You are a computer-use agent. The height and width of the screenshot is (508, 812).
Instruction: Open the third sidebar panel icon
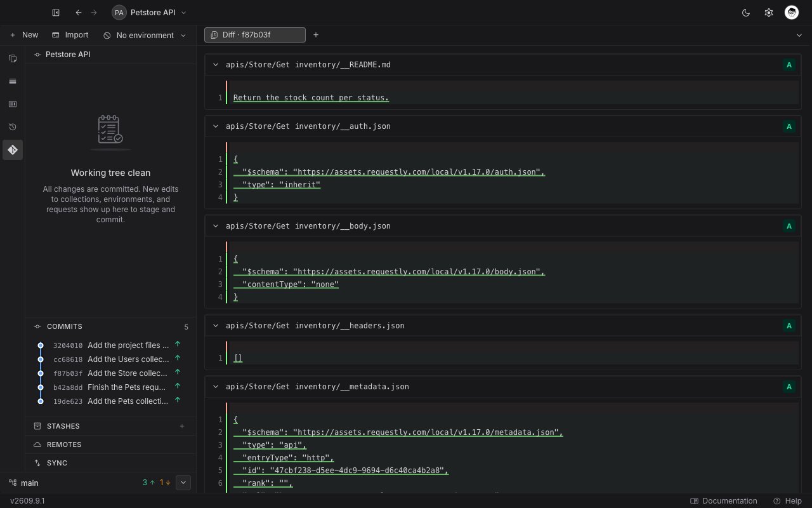click(13, 104)
